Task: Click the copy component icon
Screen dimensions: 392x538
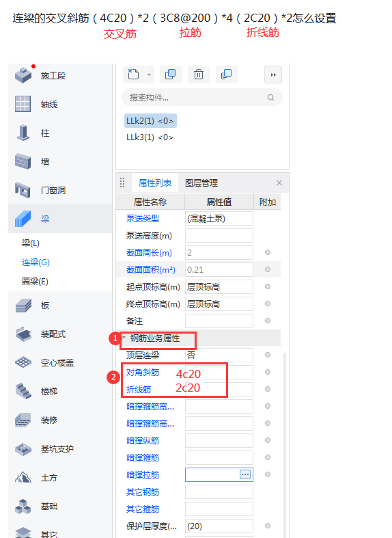Action: [x=170, y=74]
